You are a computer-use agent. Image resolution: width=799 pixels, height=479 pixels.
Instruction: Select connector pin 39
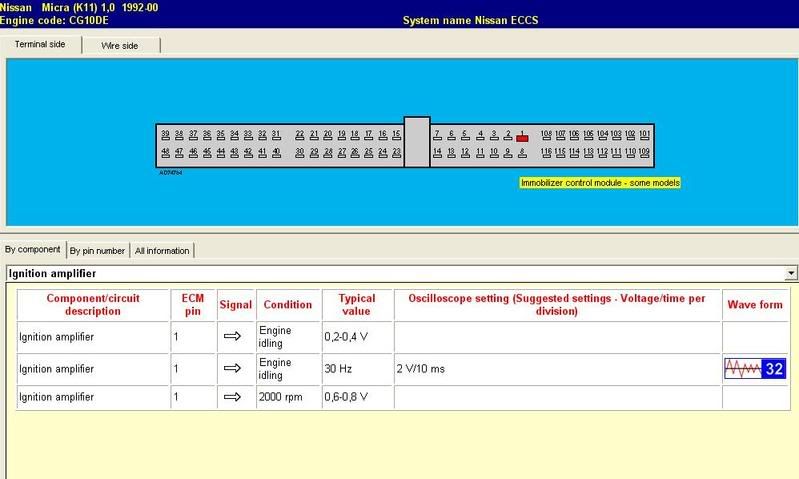click(x=165, y=135)
